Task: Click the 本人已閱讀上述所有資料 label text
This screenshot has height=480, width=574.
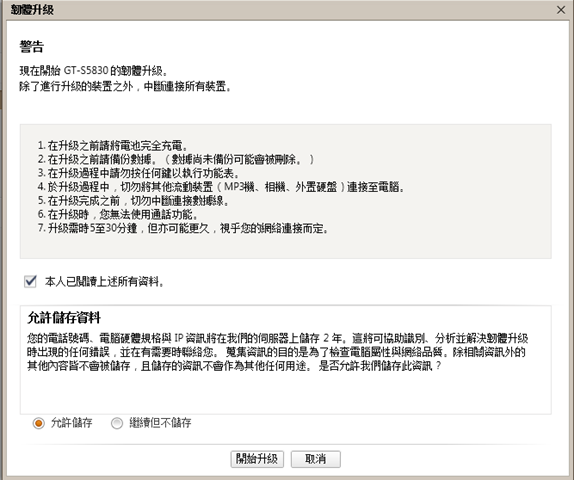Action: click(x=104, y=282)
